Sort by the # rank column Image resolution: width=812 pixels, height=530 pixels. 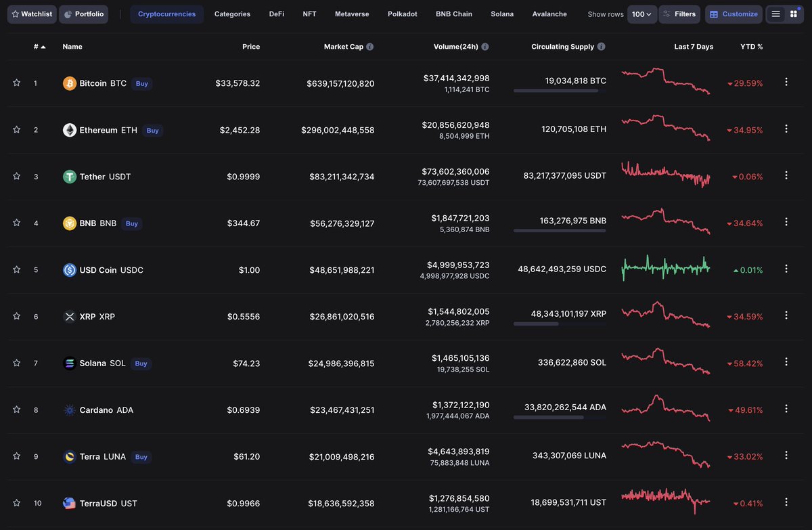point(40,47)
